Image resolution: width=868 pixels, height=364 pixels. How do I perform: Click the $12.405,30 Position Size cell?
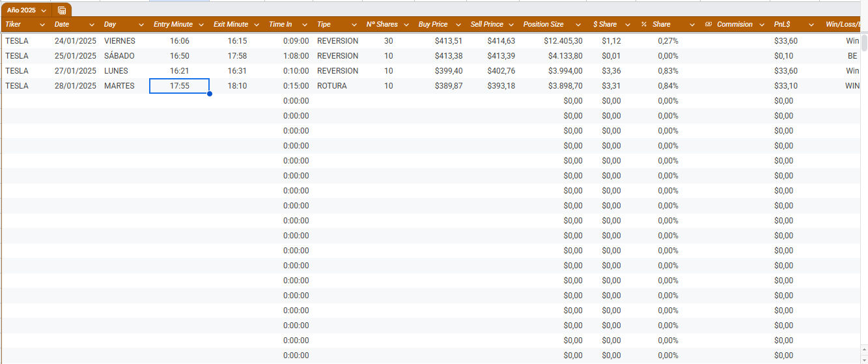click(x=564, y=41)
